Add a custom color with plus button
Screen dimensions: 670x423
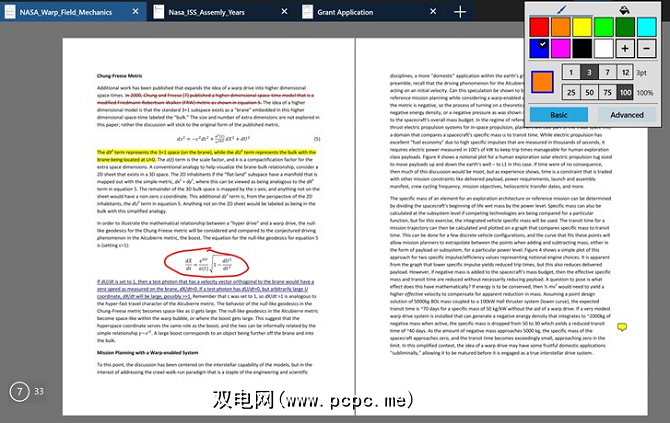pos(625,48)
